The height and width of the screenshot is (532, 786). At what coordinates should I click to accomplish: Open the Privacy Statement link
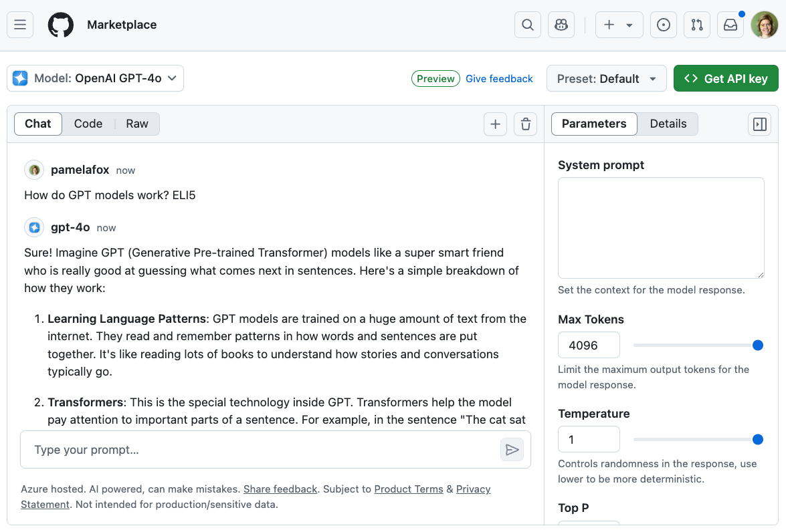tap(473, 489)
